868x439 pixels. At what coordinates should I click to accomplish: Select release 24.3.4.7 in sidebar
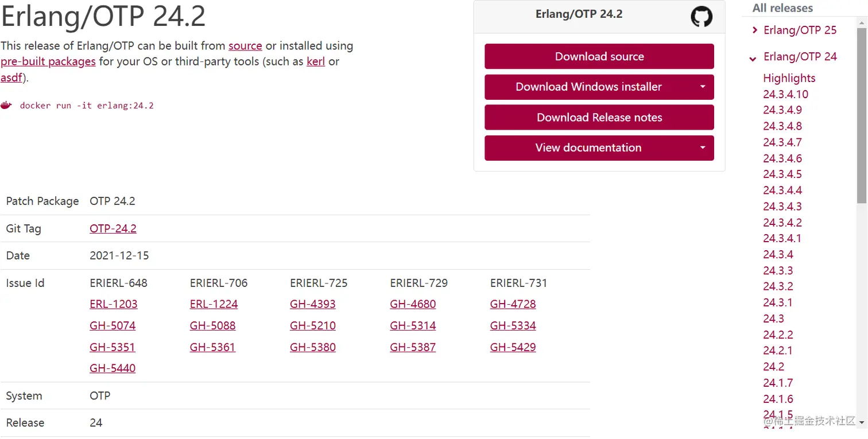tap(782, 142)
